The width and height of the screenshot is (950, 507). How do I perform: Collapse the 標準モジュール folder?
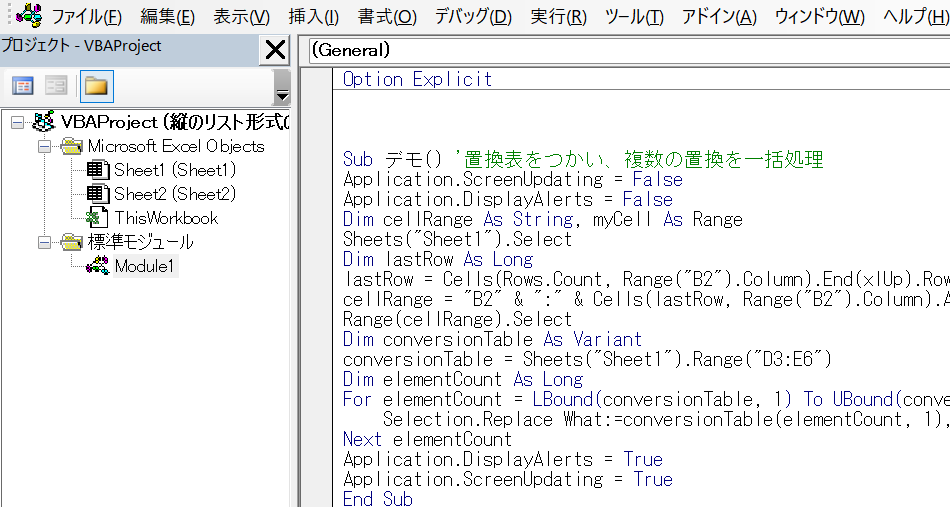pos(44,242)
